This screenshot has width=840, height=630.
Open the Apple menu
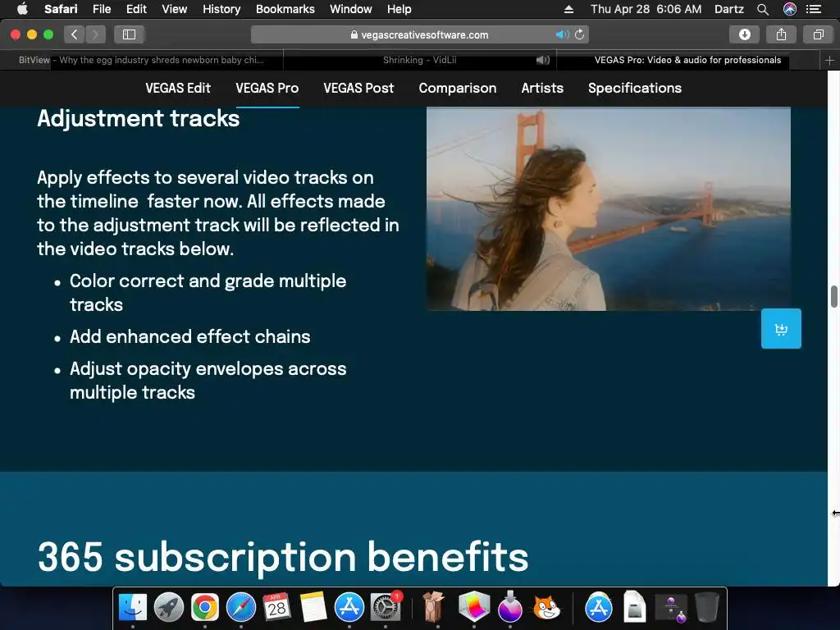click(x=22, y=9)
